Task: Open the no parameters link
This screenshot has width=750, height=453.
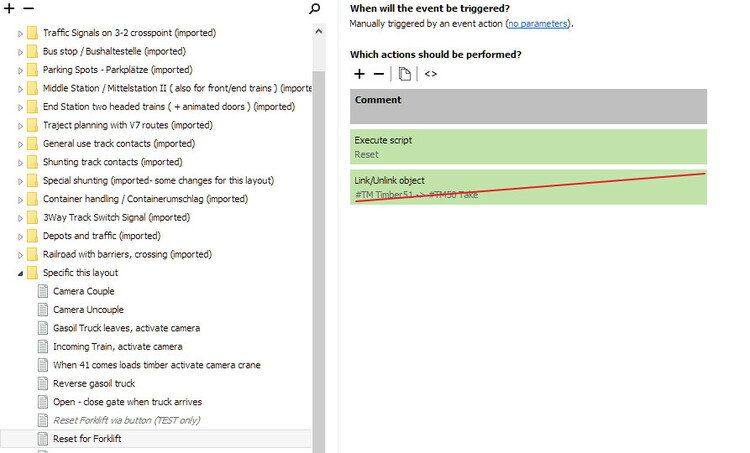Action: point(538,24)
